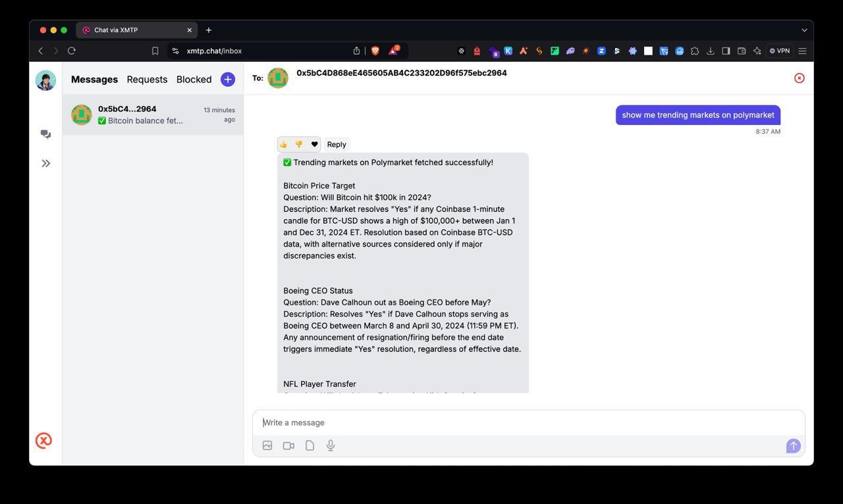Open browser downloads
The height and width of the screenshot is (504, 843).
(710, 51)
